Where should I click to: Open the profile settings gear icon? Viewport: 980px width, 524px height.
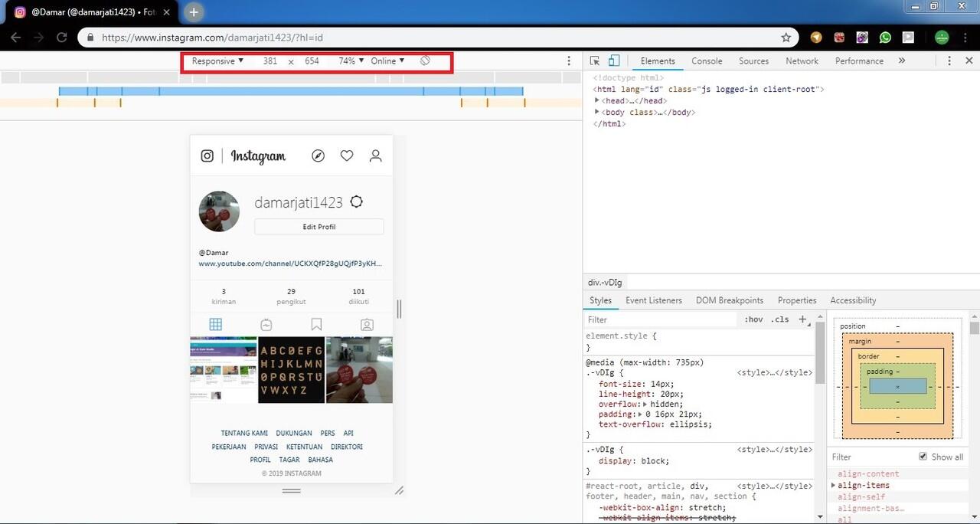[356, 202]
